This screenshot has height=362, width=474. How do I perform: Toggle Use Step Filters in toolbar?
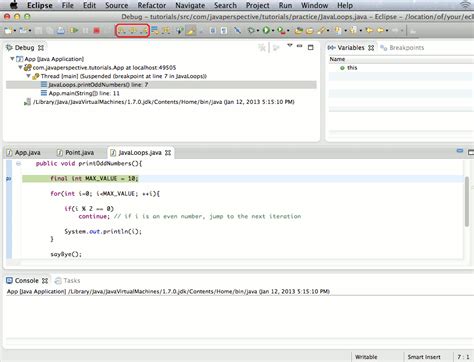[166, 31]
